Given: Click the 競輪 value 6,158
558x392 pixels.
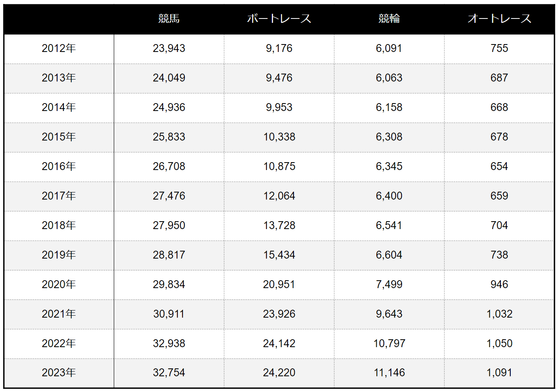Looking at the screenshot, I should (x=389, y=107).
